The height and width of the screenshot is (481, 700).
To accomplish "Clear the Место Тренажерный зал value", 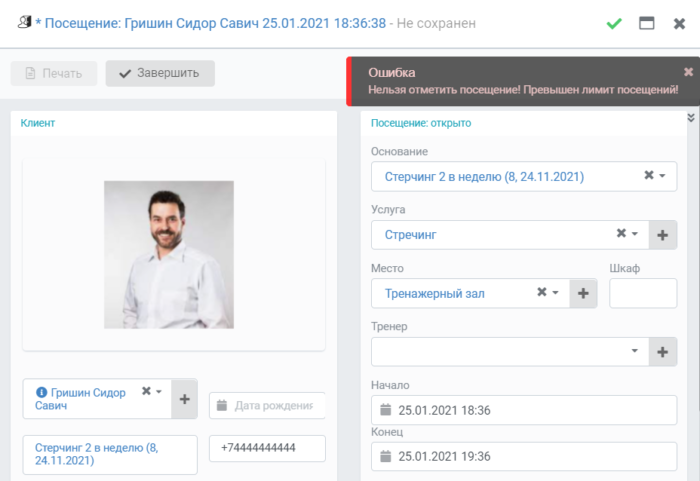I will point(542,292).
